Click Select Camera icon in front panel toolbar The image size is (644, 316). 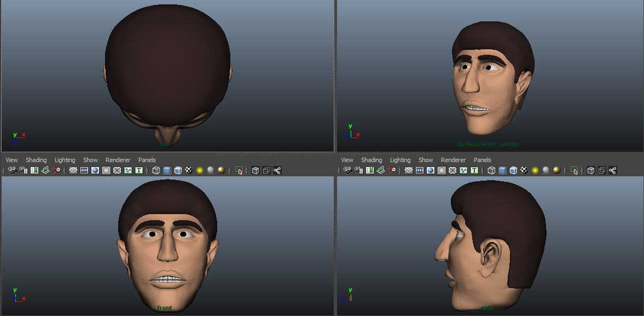[x=13, y=170]
